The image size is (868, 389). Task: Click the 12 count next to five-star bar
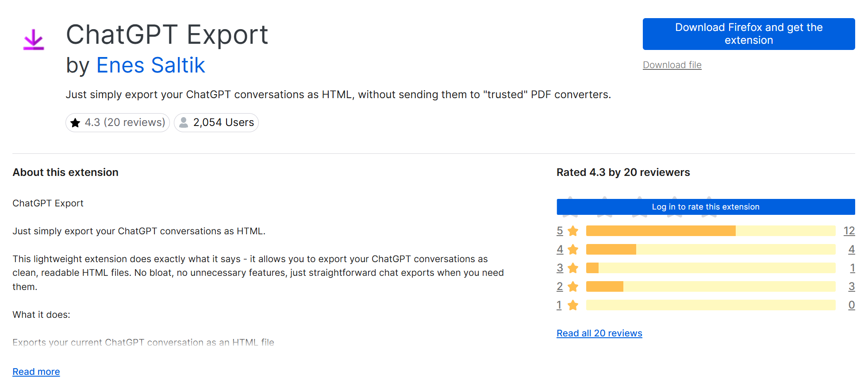[850, 230]
